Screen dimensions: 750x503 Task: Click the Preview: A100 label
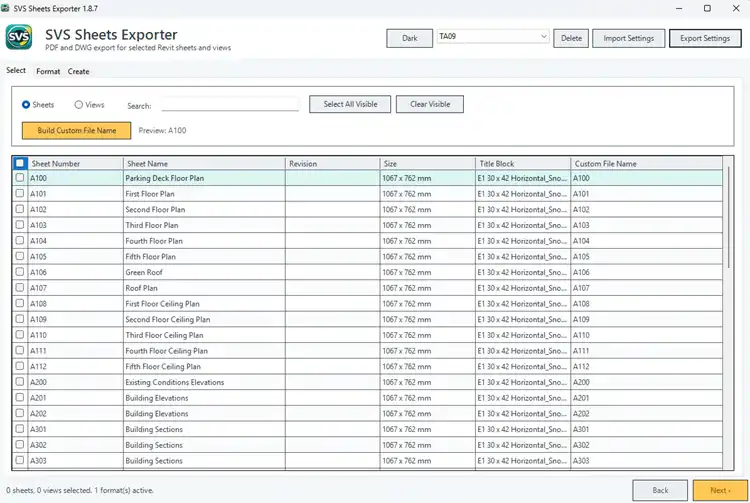tap(162, 131)
